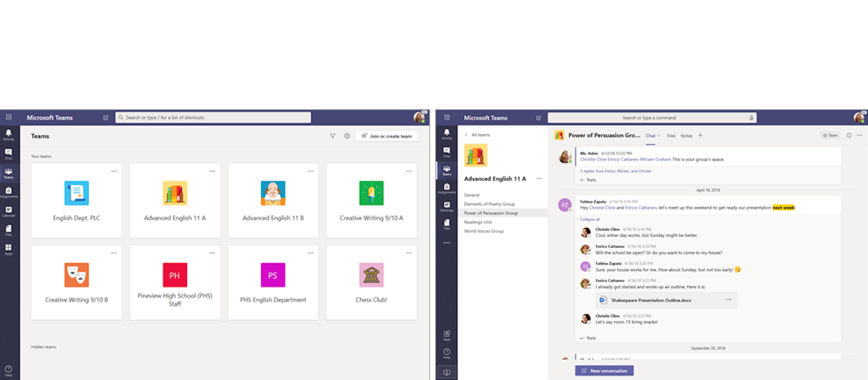Open Activity in the left window sidebar
The height and width of the screenshot is (380, 868).
(9, 135)
